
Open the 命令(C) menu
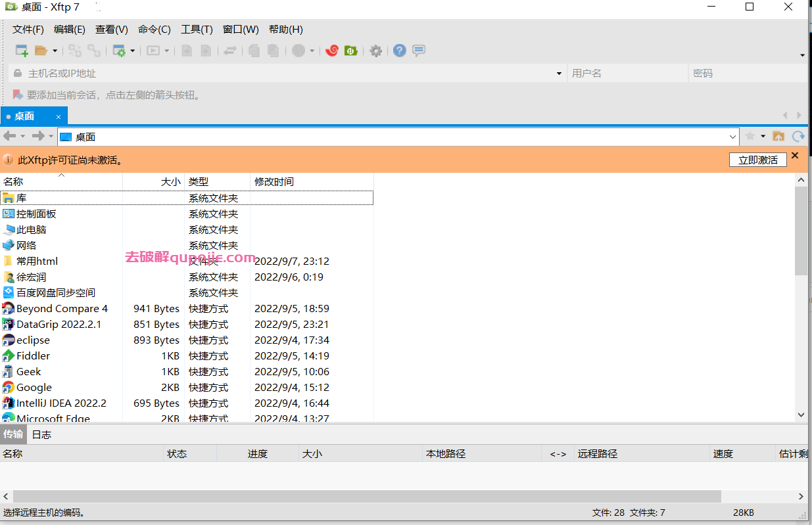click(x=155, y=30)
